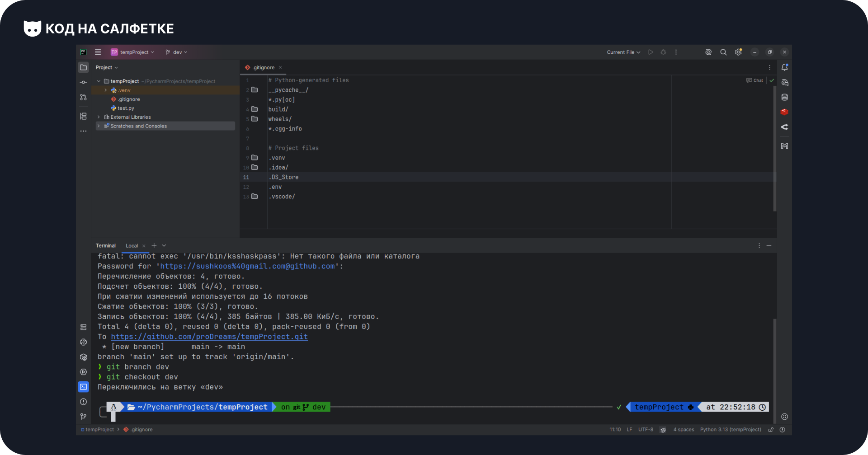The height and width of the screenshot is (455, 868).
Task: Open the Notifications bell
Action: 784,67
